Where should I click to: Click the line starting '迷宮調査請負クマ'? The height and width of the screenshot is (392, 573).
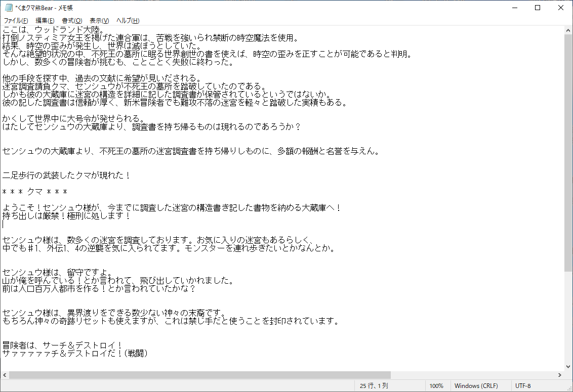135,86
